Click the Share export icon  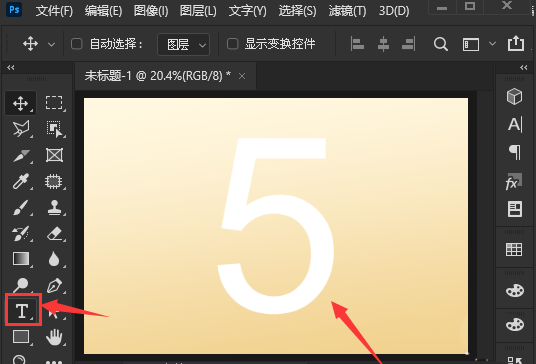click(x=516, y=43)
